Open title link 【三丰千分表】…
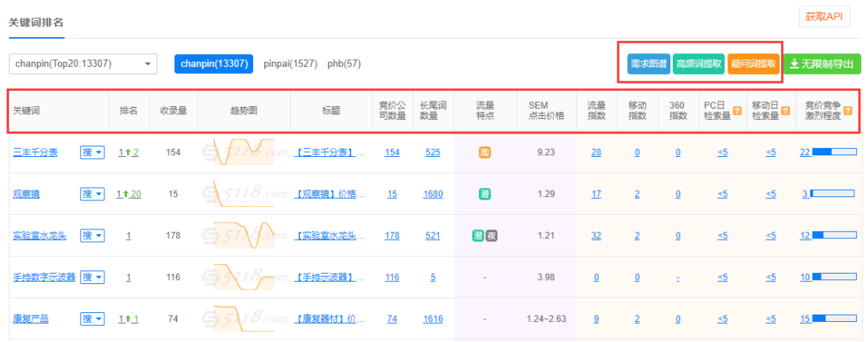 (x=330, y=152)
